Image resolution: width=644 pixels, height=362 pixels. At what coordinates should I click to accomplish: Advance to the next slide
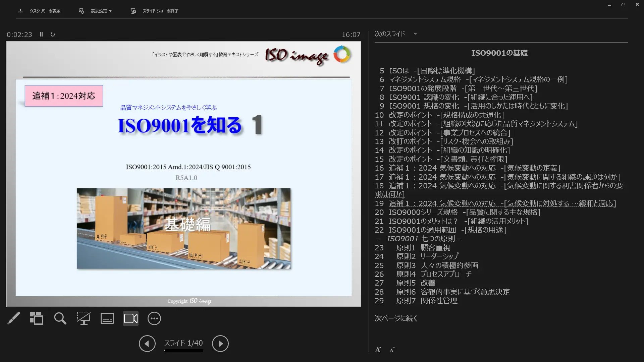tap(220, 344)
